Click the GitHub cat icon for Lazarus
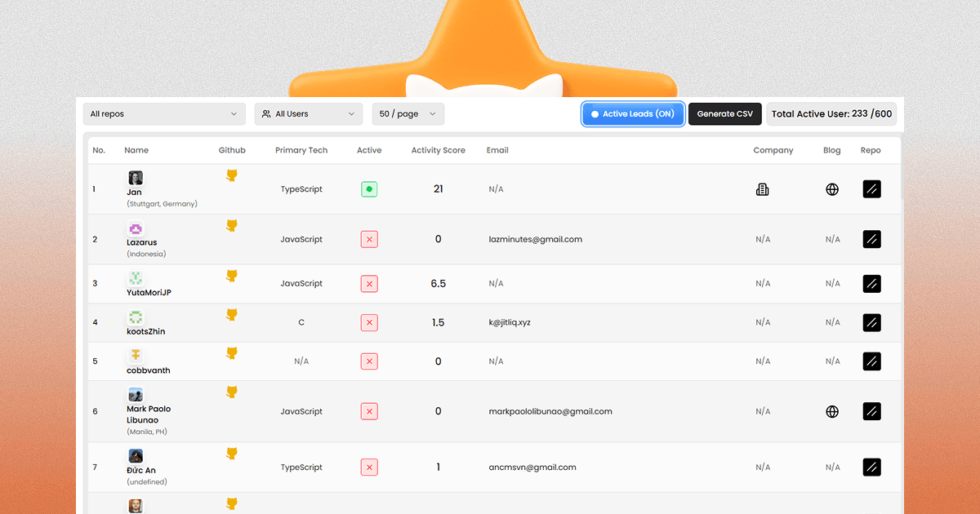 232,224
